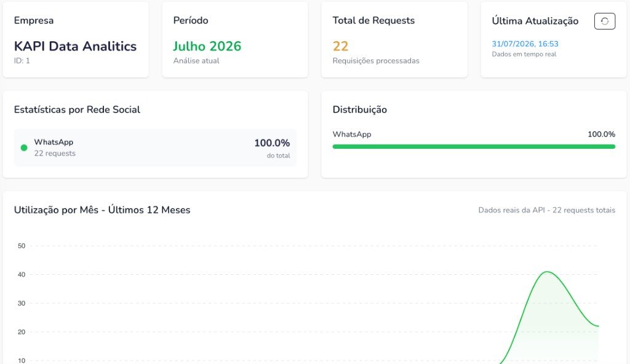Click the green WhatsApp status dot
630x364 pixels.
click(x=24, y=148)
